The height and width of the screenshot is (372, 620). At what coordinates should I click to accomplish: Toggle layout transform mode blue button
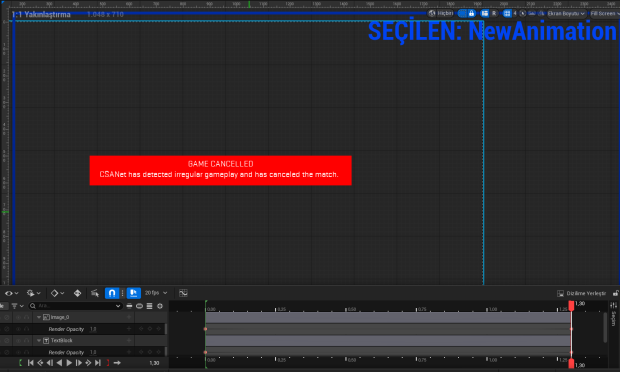click(485, 13)
